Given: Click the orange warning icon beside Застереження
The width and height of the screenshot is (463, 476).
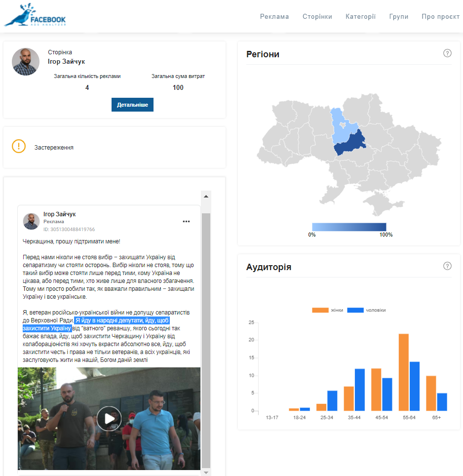Looking at the screenshot, I should 19,147.
